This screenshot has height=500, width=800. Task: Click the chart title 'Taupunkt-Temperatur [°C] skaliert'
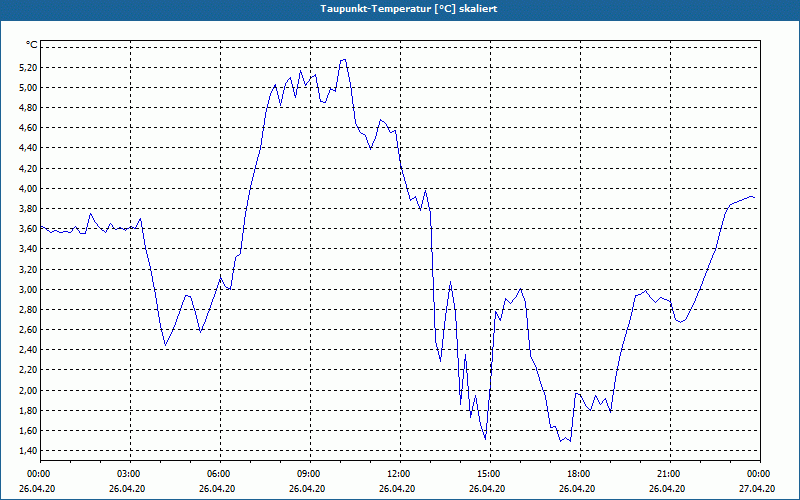(x=409, y=9)
